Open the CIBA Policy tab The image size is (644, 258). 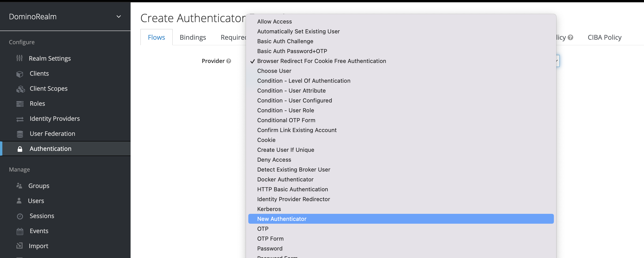(x=604, y=37)
